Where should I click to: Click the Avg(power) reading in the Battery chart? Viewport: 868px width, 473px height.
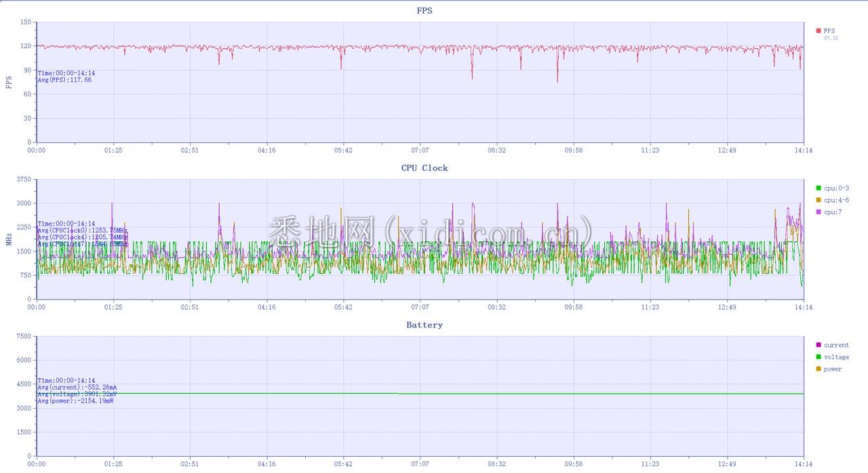75,401
